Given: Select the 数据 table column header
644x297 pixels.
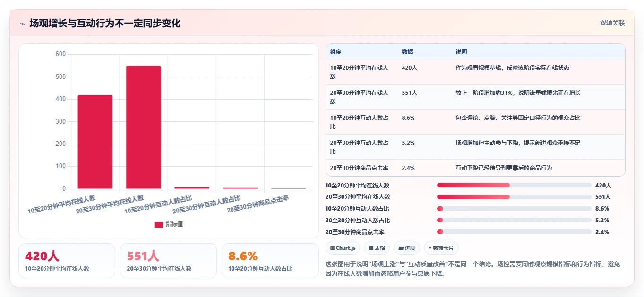Looking at the screenshot, I should (407, 52).
